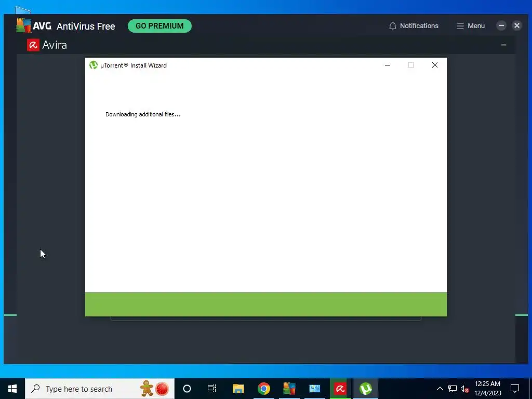Open Cortana circle icon in taskbar
Image resolution: width=532 pixels, height=399 pixels.
tap(187, 389)
